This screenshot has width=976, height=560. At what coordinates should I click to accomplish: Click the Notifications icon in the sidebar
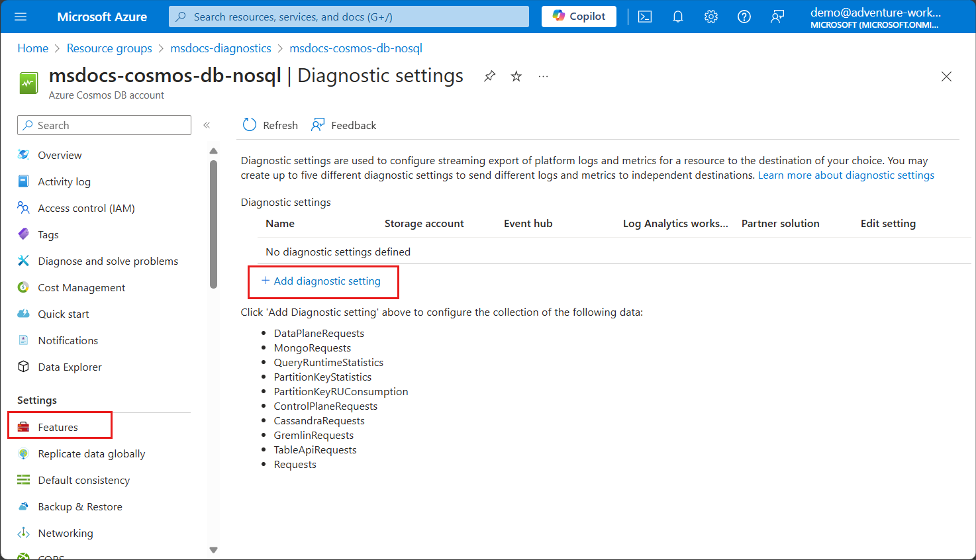point(24,340)
